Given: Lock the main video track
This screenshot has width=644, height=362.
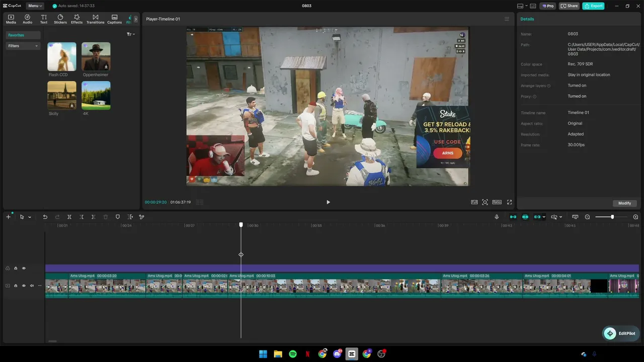Looking at the screenshot, I should tap(16, 286).
